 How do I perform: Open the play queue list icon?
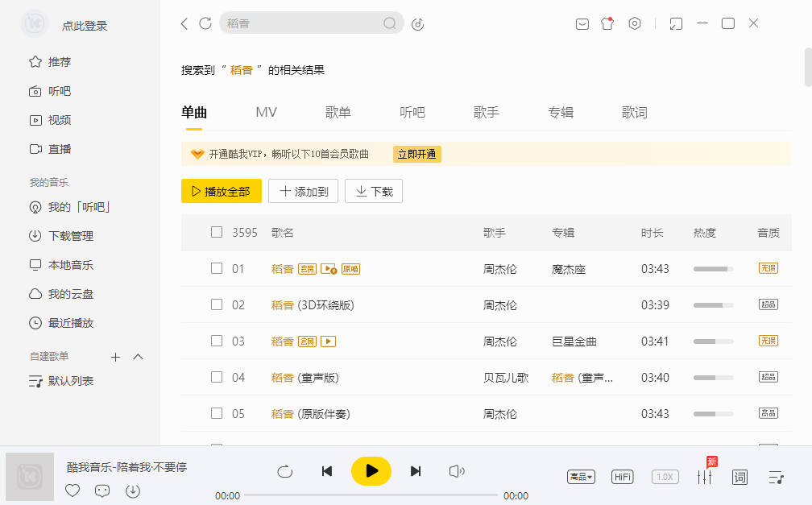point(776,477)
